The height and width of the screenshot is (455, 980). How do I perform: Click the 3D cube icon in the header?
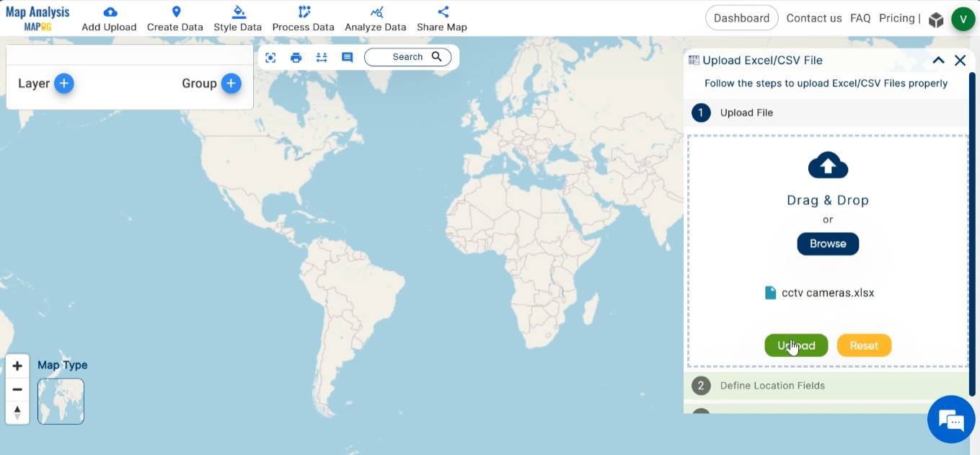click(936, 18)
